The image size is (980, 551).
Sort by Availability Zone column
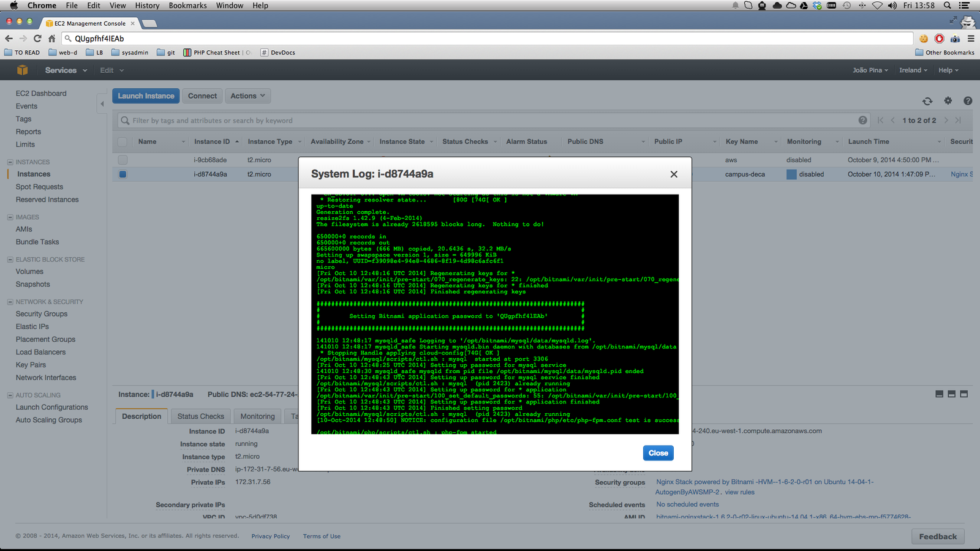[337, 142]
